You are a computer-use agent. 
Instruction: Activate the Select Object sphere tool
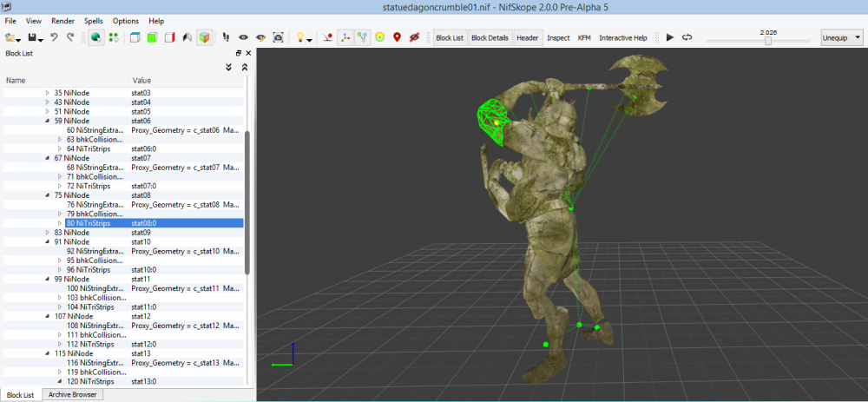(x=95, y=37)
